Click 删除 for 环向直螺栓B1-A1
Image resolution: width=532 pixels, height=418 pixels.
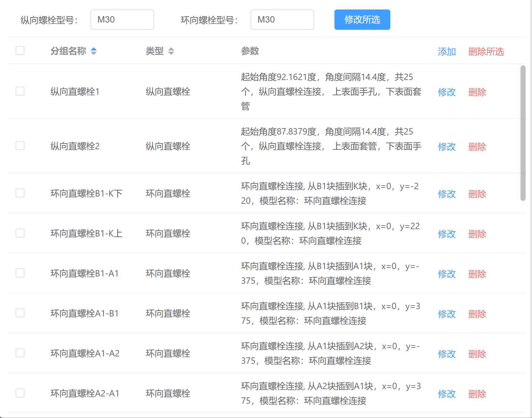coord(477,274)
